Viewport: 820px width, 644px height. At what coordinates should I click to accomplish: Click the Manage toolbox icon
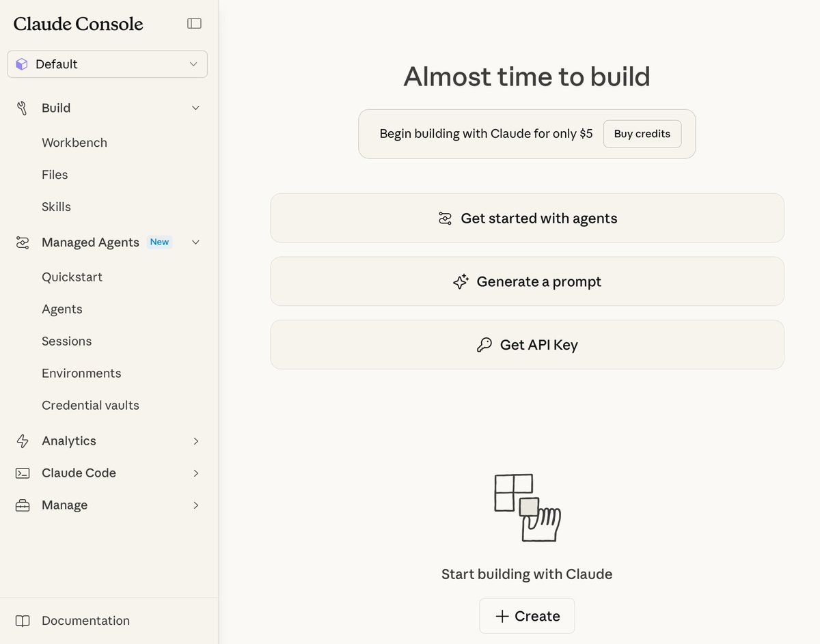coord(23,505)
